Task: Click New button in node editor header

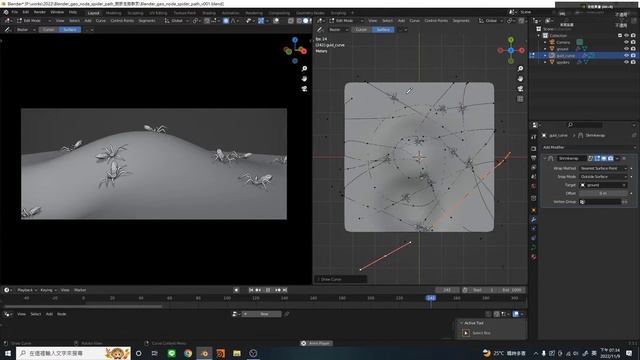Action: 262,314
